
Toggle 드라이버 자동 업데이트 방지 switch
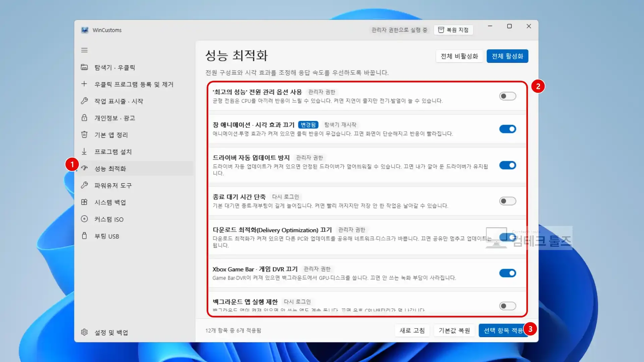tap(507, 165)
